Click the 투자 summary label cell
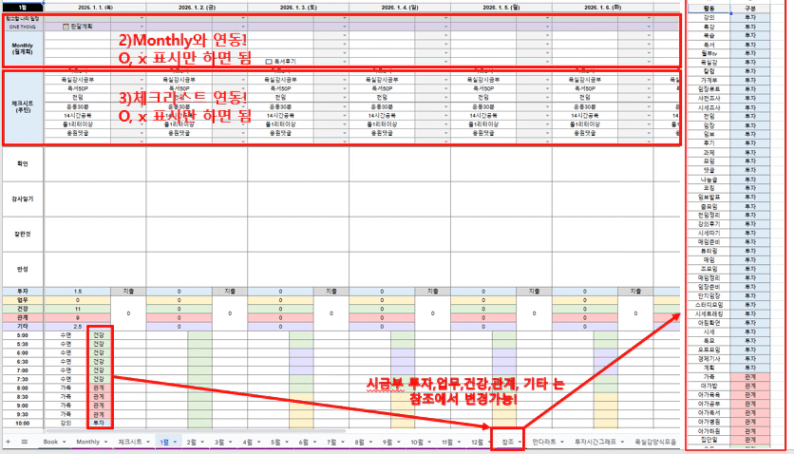Screen dimensions: 794x454 coord(22,292)
